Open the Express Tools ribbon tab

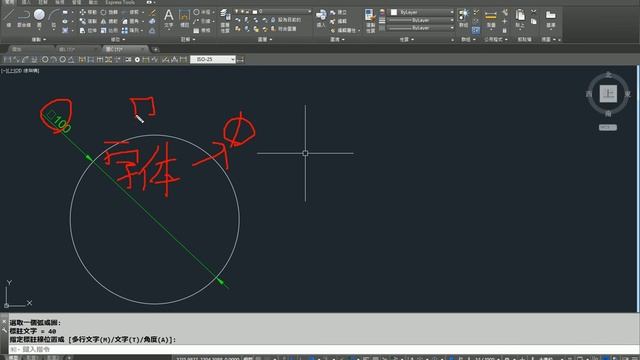(120, 2)
